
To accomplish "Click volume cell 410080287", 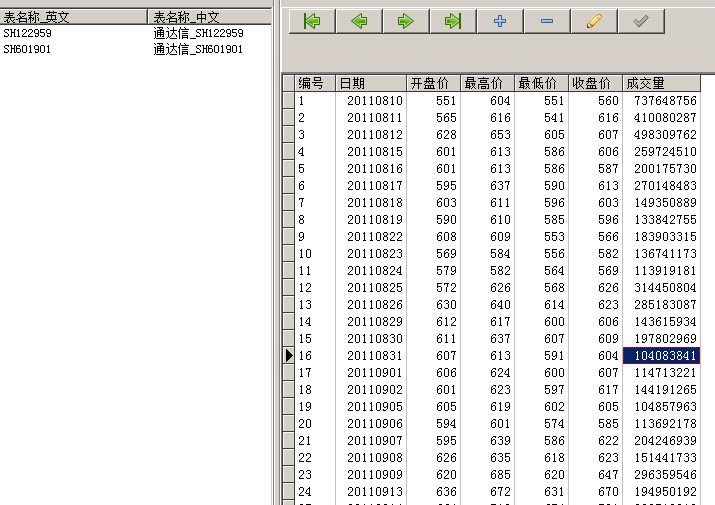I will (x=661, y=117).
